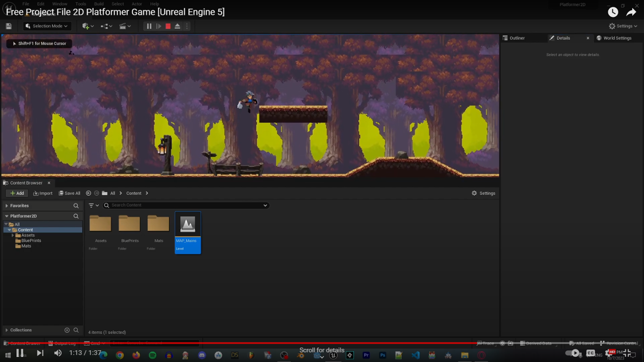Close the Details tab
Viewport: 644px width, 362px height.
pyautogui.click(x=588, y=38)
